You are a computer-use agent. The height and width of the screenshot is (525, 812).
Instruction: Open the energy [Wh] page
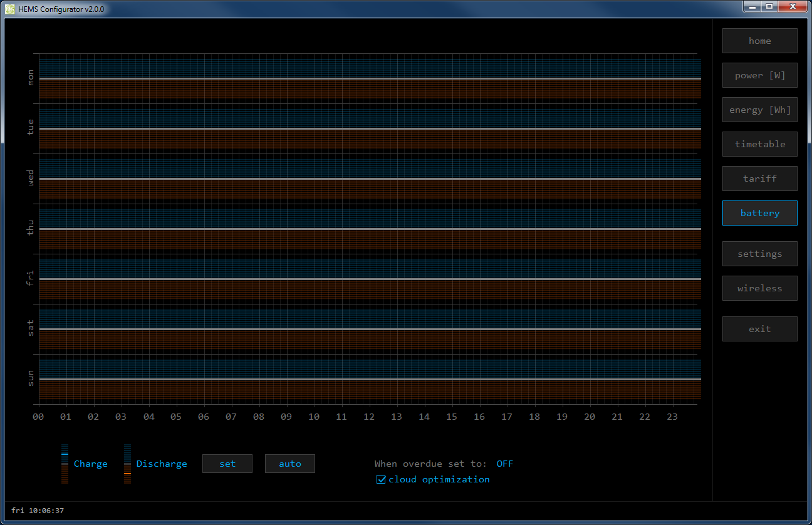point(759,110)
